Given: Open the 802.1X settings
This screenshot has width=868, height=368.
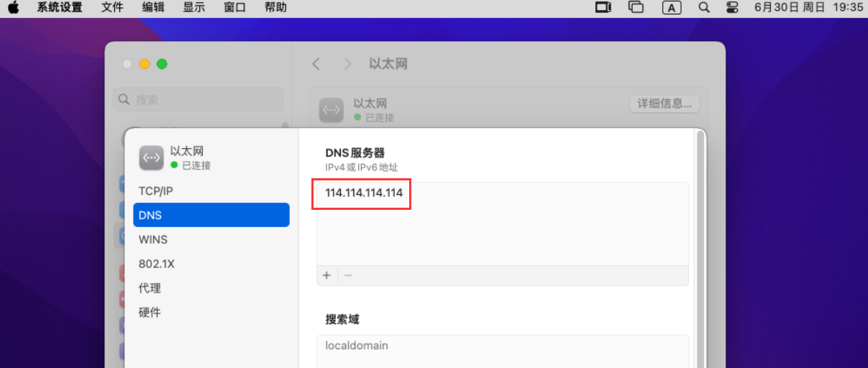Looking at the screenshot, I should click(x=157, y=264).
